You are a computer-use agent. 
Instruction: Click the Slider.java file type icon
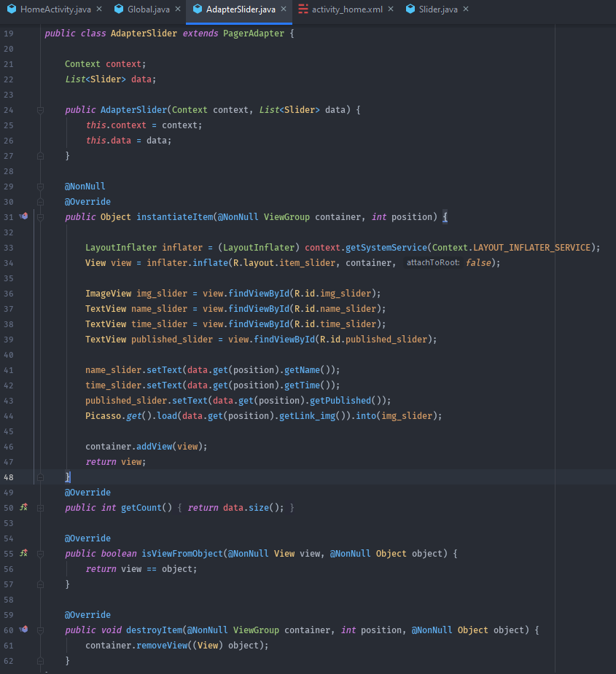click(410, 9)
